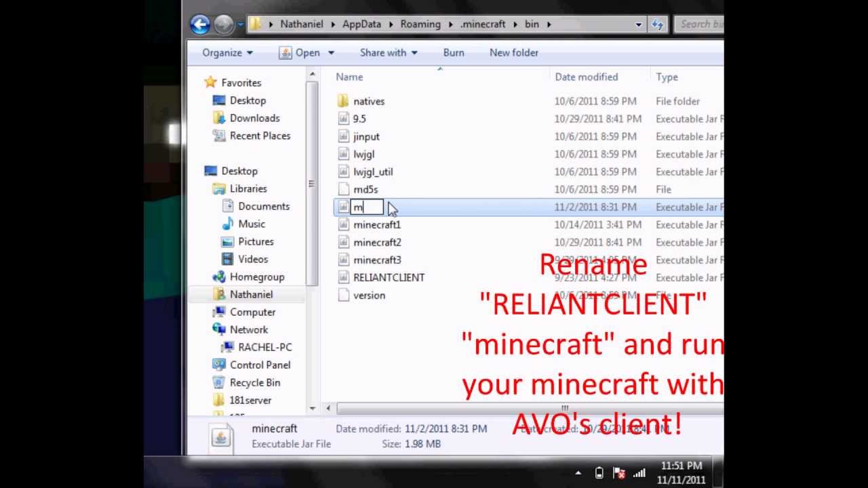The width and height of the screenshot is (868, 488).
Task: Click the navigation pane vertical scrollbar
Action: coord(313,183)
